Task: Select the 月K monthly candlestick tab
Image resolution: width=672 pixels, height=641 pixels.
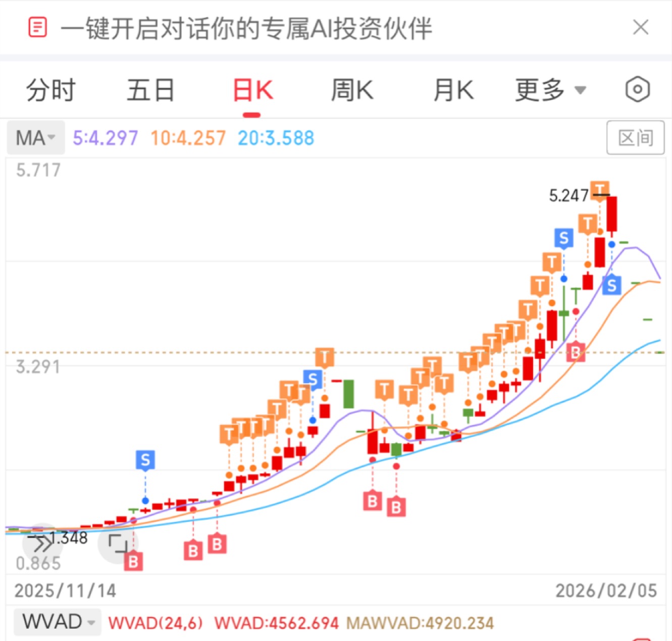Action: click(453, 90)
